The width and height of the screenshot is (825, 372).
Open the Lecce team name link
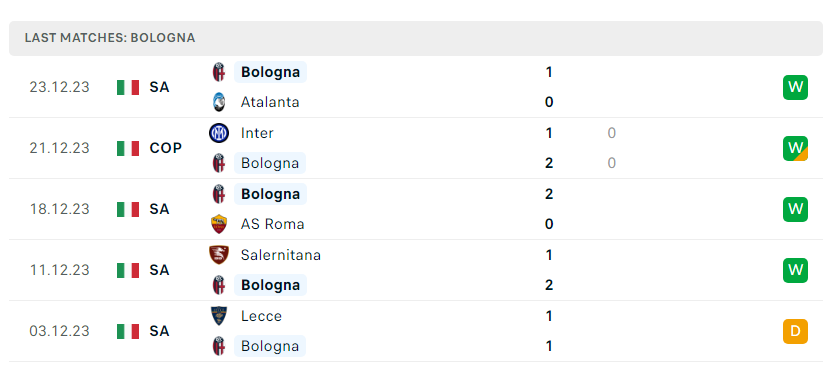click(261, 316)
